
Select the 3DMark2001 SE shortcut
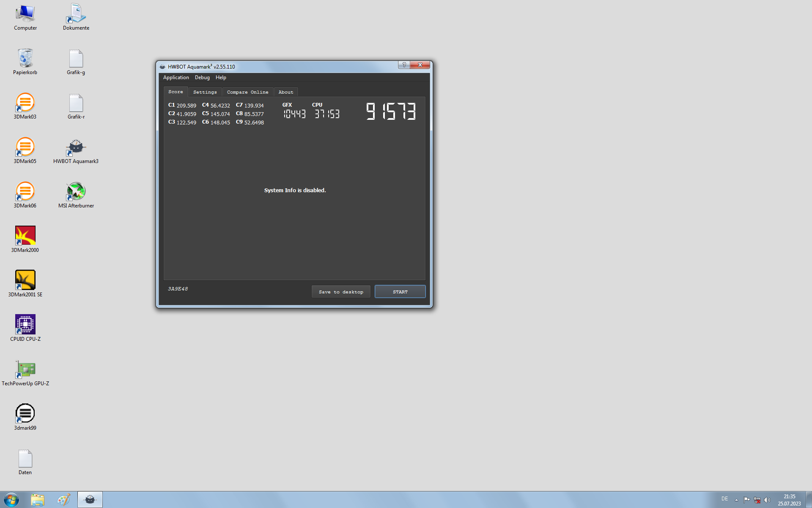point(25,284)
